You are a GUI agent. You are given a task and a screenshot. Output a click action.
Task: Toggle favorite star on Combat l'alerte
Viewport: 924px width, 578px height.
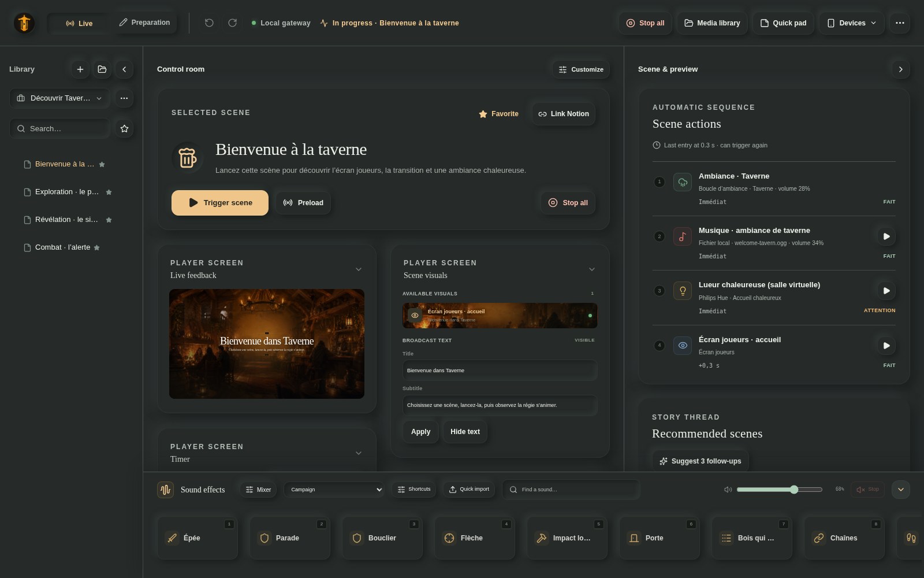tap(96, 247)
